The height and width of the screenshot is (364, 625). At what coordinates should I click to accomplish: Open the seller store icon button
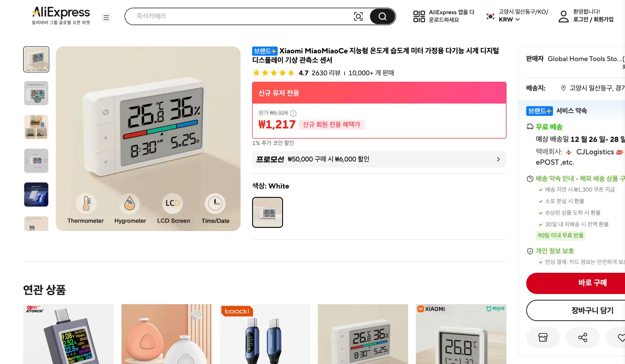coord(543,337)
